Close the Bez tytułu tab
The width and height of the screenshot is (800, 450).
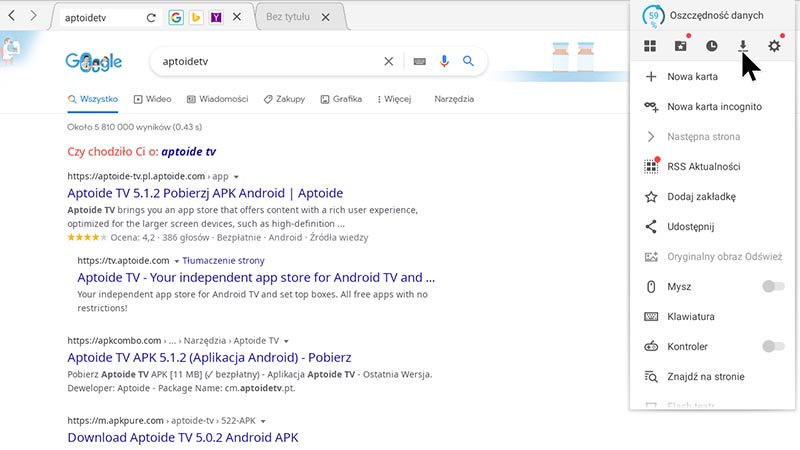click(326, 17)
